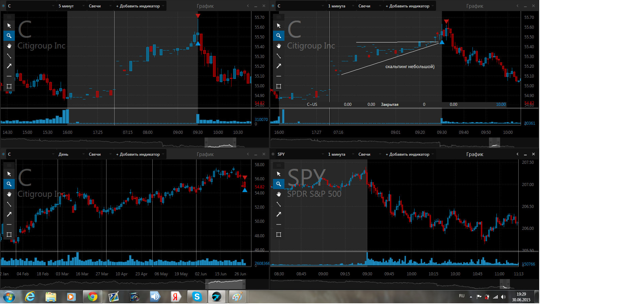
Task: Select the pointer tool in the C 5 минут chart
Action: 9,26
